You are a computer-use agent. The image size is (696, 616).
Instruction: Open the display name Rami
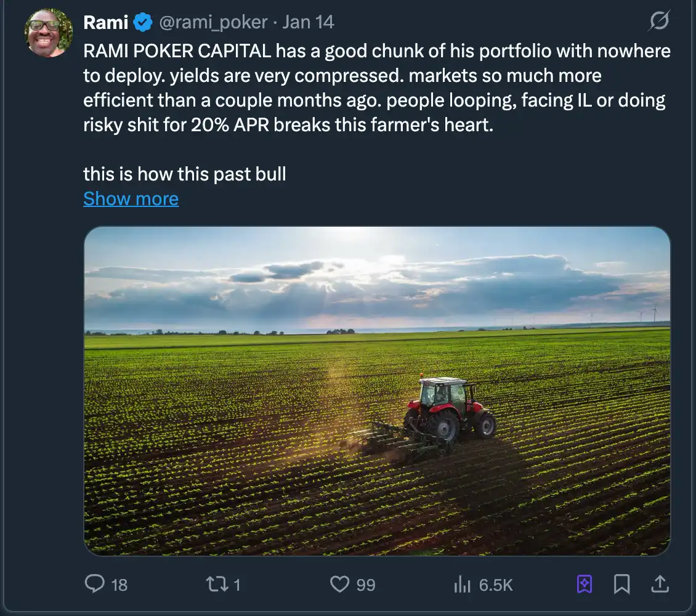[105, 23]
